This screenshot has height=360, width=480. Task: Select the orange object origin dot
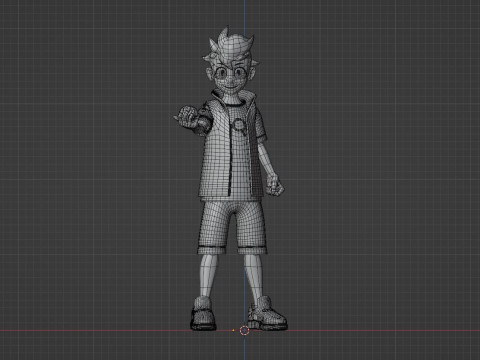[x=233, y=330]
